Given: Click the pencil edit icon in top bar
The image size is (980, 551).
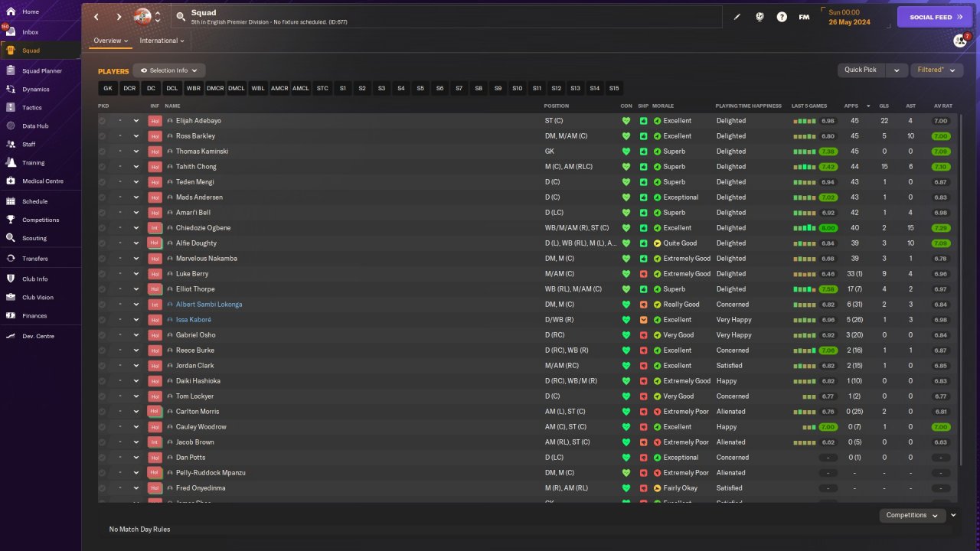Looking at the screenshot, I should [737, 17].
